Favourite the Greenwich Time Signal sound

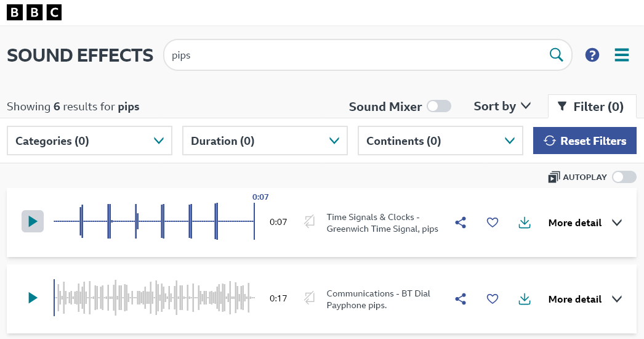click(x=493, y=223)
